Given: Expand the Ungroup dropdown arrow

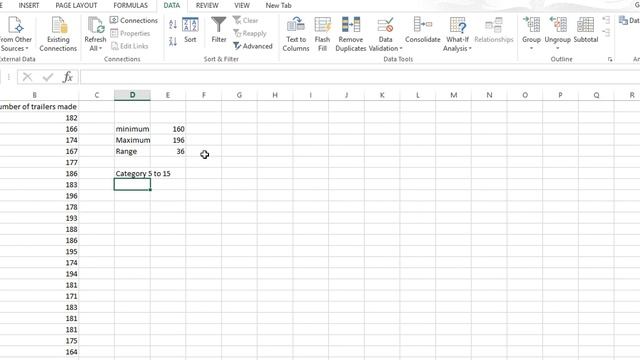Looking at the screenshot, I should pos(558,49).
